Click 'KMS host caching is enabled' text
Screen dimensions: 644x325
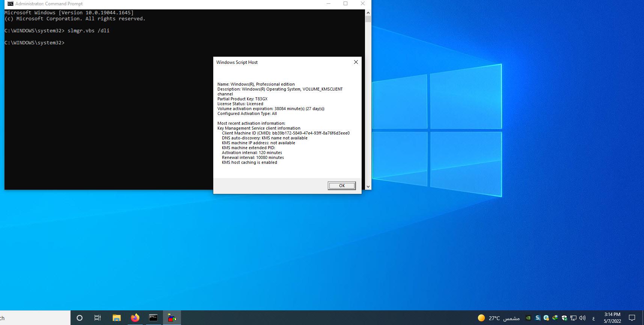point(249,162)
